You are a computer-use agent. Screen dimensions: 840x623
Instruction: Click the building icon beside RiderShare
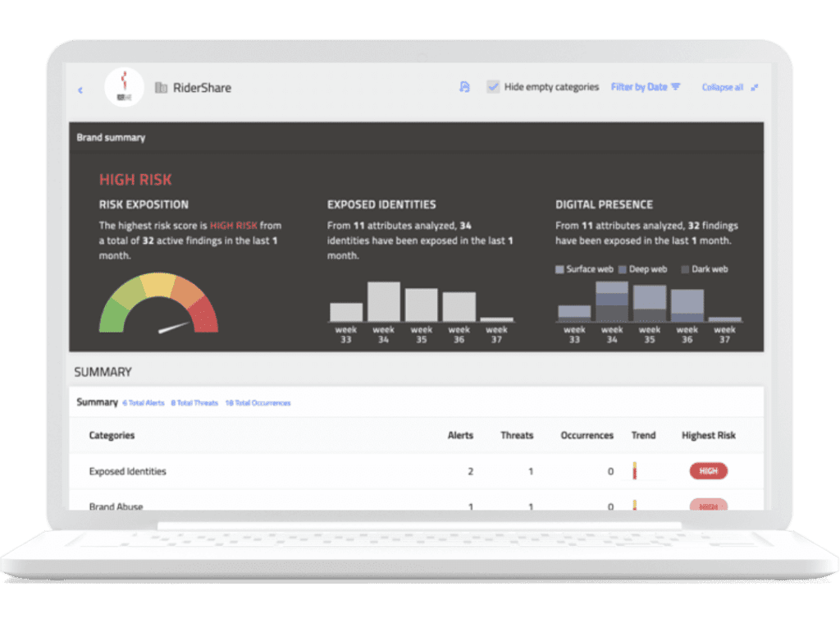coord(161,87)
